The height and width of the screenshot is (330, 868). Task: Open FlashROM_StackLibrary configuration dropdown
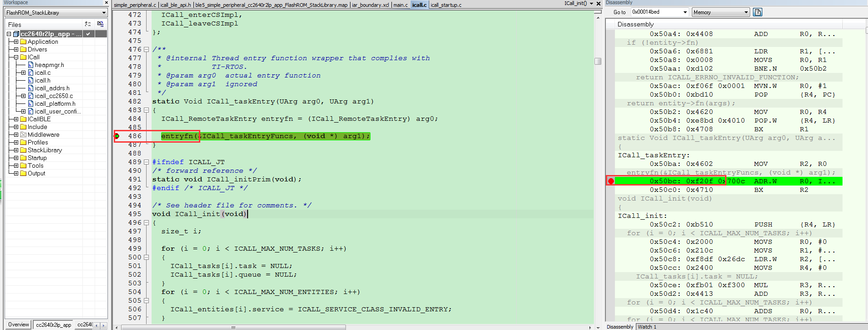click(104, 13)
